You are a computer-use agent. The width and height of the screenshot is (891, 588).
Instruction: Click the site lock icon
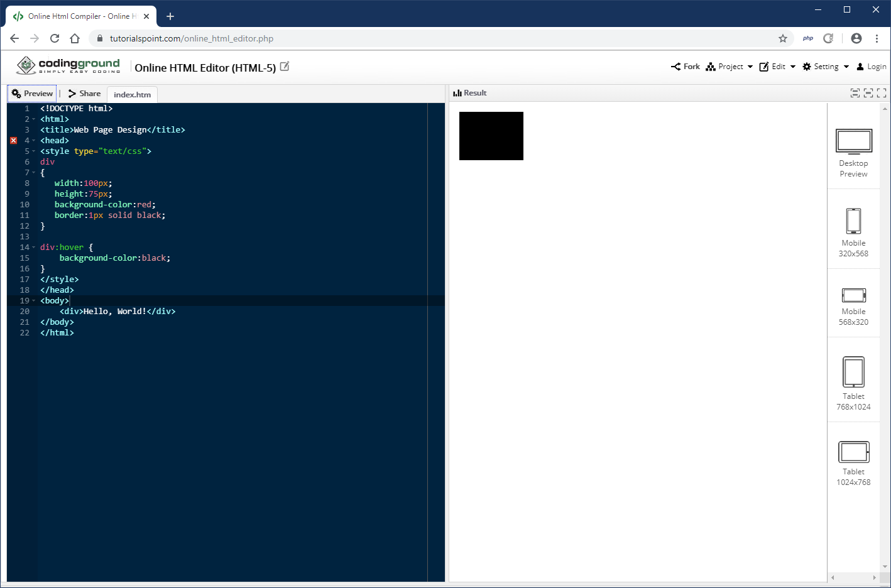pyautogui.click(x=100, y=38)
